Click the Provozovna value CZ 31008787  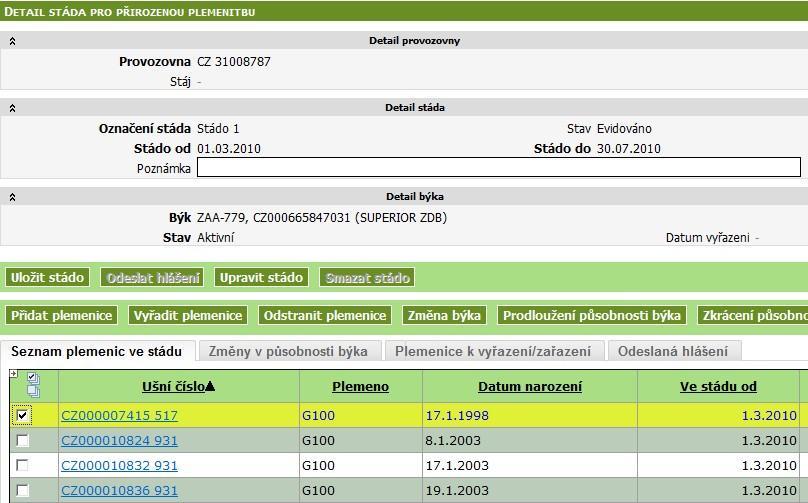coord(234,62)
